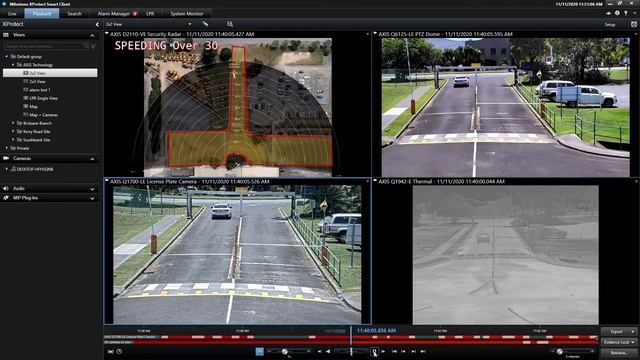This screenshot has width=640, height=360.
Task: Open the help question mark icon
Action: pos(626,13)
